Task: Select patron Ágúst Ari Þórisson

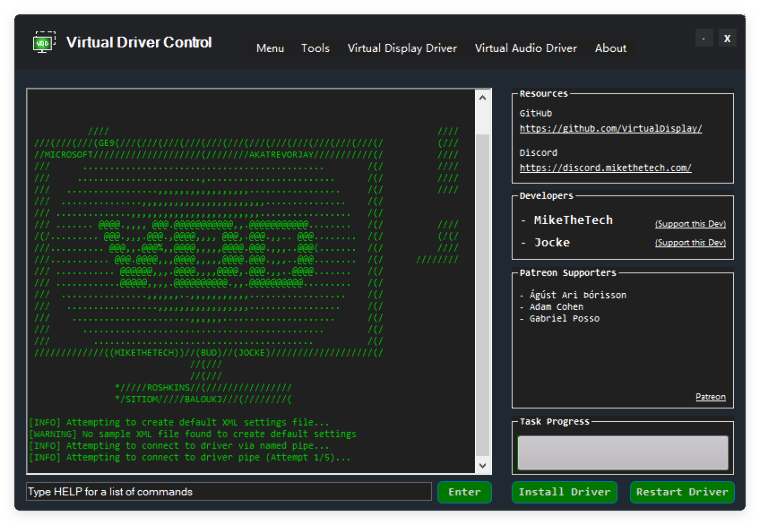Action: click(577, 295)
